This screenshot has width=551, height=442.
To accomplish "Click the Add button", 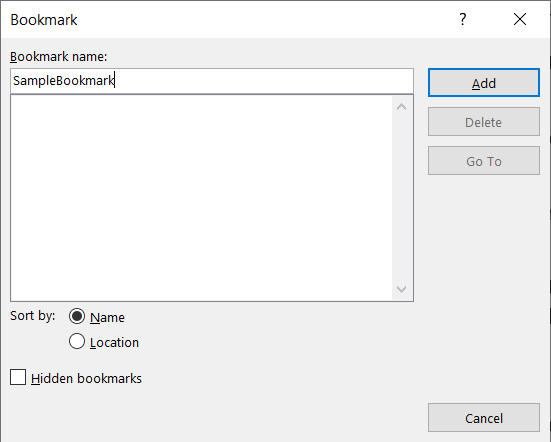I will coord(484,83).
